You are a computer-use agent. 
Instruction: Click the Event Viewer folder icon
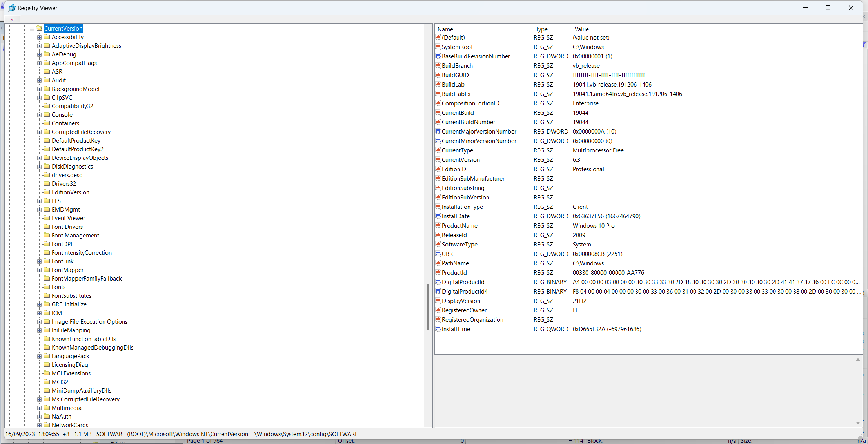pyautogui.click(x=47, y=218)
